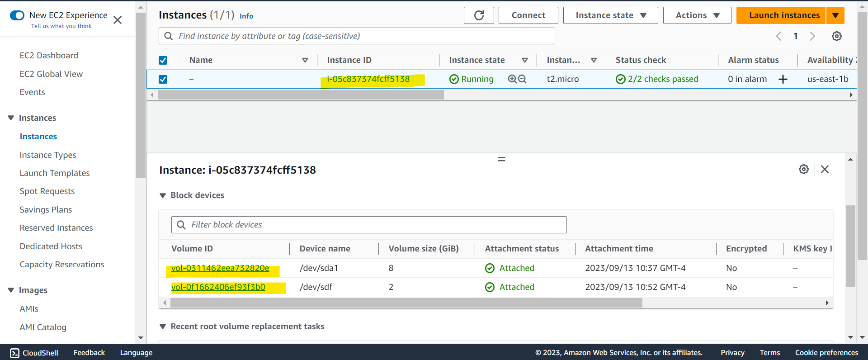The width and height of the screenshot is (868, 360).
Task: Go to next page of instances
Action: [812, 36]
